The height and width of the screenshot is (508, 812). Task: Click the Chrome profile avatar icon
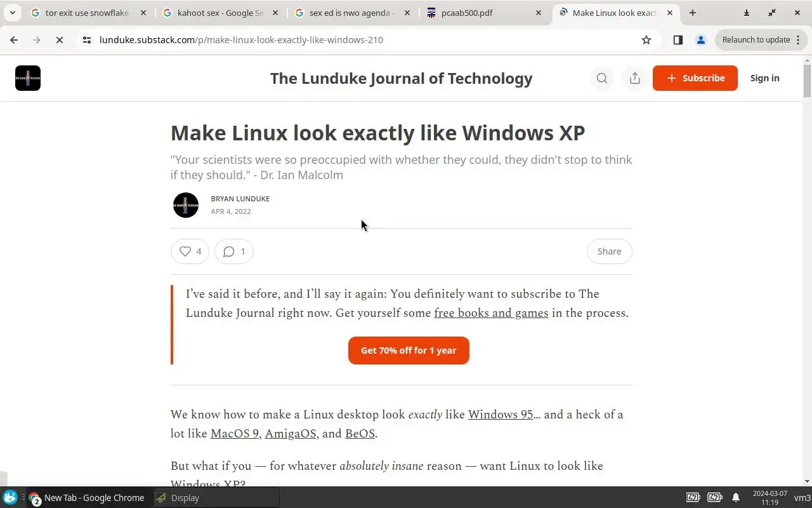701,40
